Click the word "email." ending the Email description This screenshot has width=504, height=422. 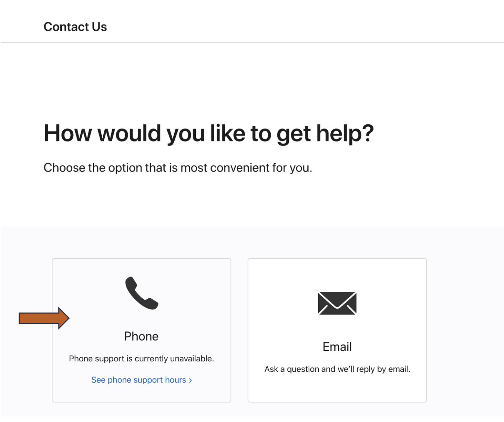[x=399, y=369]
